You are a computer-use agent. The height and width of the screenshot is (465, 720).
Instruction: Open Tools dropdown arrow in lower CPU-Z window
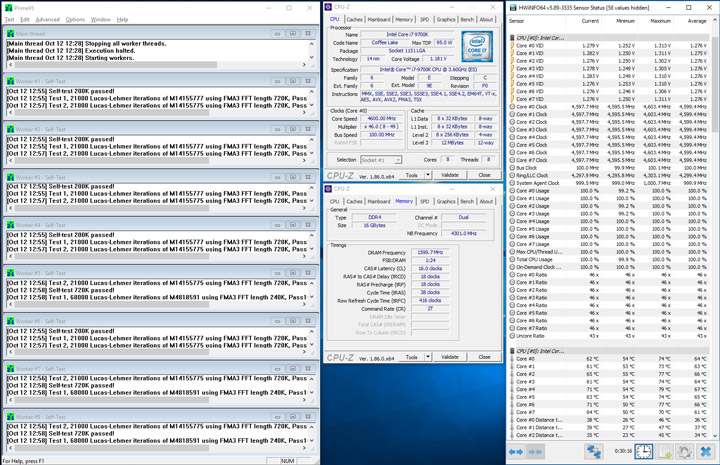(430, 355)
